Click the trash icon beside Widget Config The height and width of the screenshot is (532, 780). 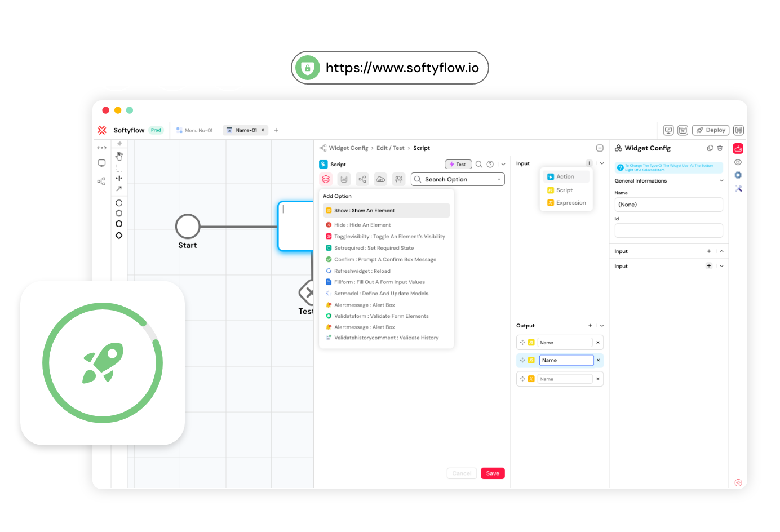pyautogui.click(x=720, y=148)
